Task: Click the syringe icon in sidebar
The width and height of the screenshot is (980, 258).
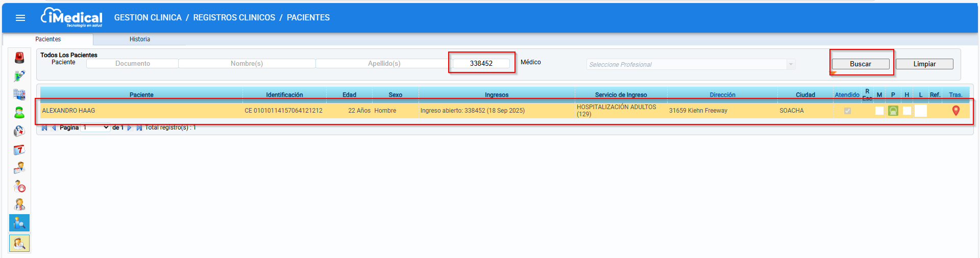Action: click(19, 76)
